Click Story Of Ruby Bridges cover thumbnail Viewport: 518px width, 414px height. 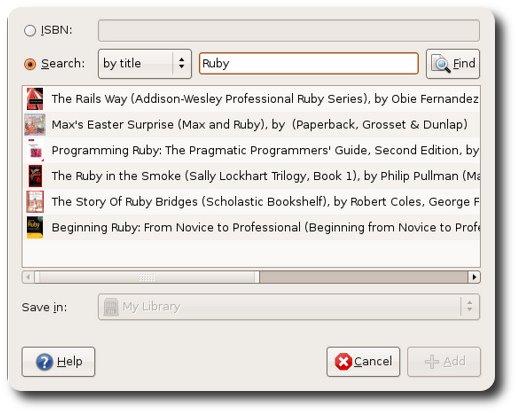click(x=35, y=202)
